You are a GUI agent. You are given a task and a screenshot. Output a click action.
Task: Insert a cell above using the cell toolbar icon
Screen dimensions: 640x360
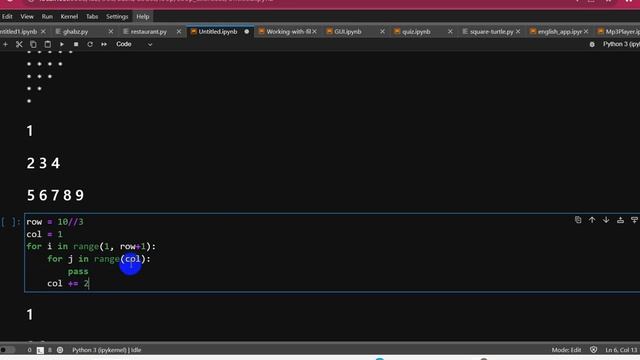[620, 220]
